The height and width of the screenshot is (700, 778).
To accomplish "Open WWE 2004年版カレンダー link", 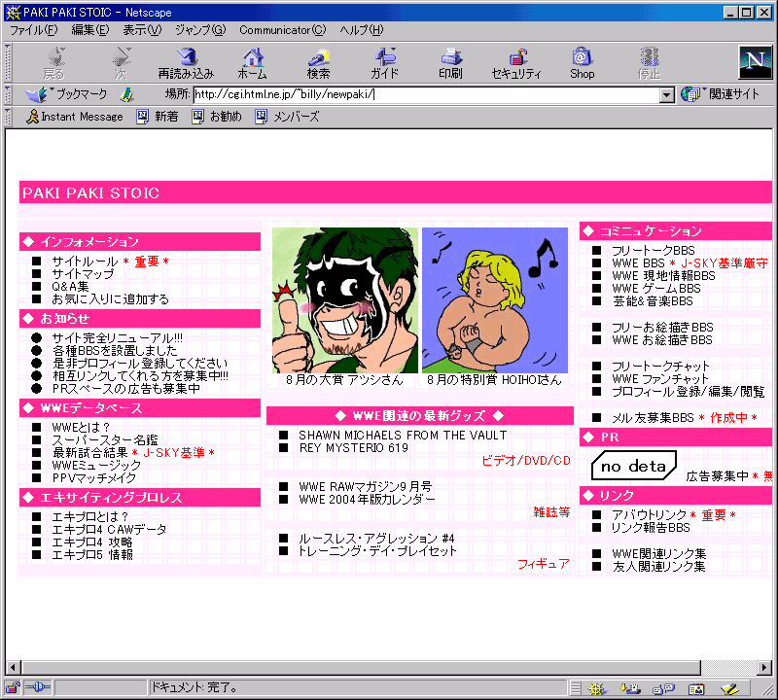I will point(368,500).
